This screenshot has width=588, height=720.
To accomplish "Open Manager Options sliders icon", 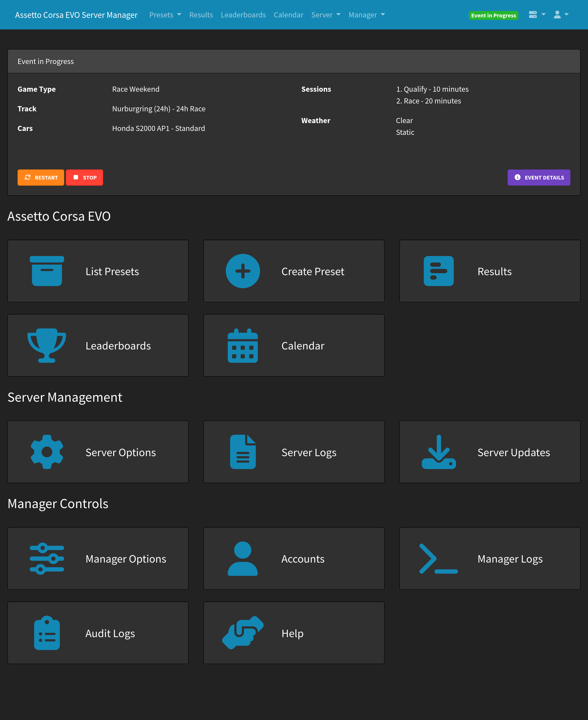I will click(47, 558).
